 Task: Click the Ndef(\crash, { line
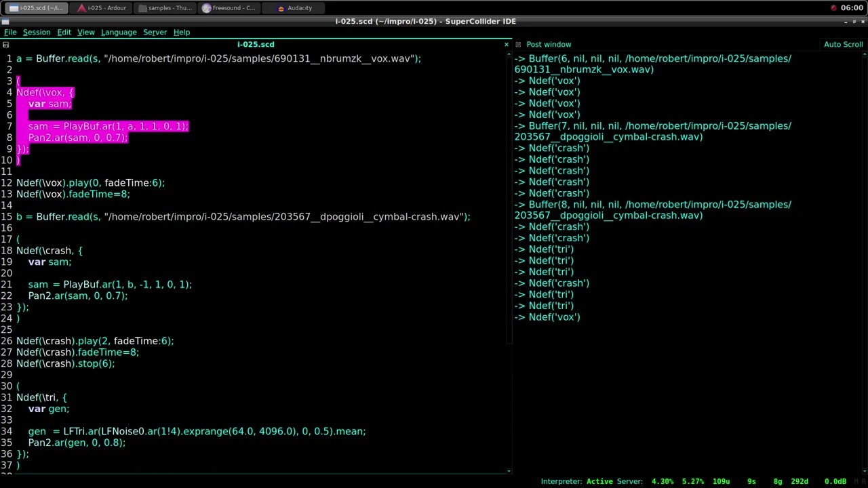pos(50,250)
